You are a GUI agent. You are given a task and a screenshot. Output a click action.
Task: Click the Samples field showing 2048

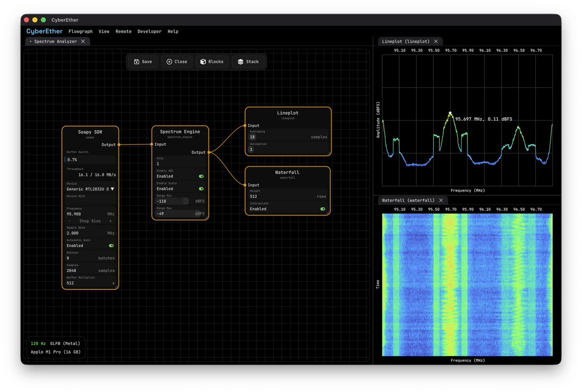point(90,271)
